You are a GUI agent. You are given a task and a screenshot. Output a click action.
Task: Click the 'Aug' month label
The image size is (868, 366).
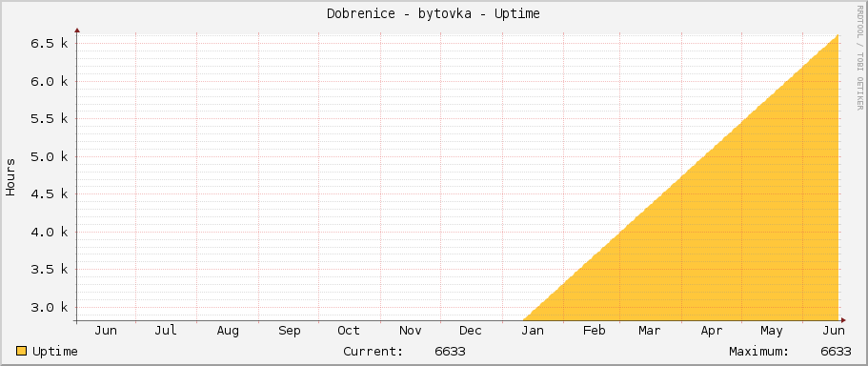228,331
